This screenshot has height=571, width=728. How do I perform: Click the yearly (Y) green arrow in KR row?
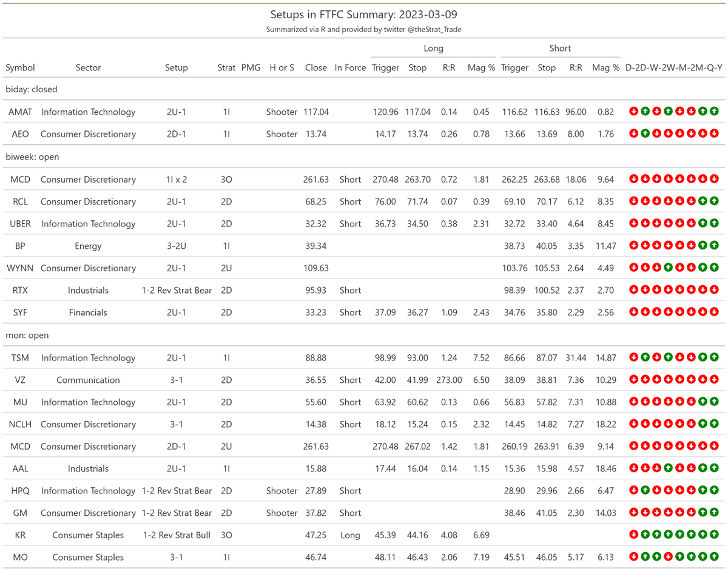[714, 535]
